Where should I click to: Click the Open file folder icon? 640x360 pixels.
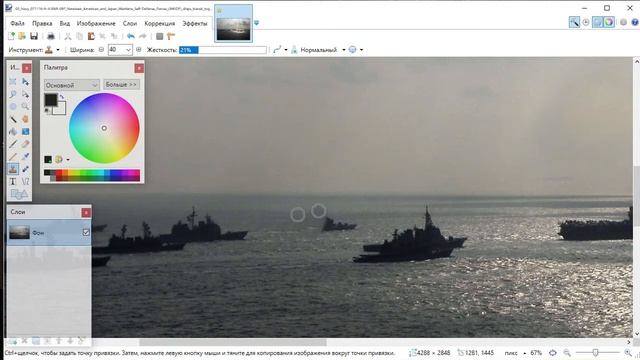coord(22,36)
